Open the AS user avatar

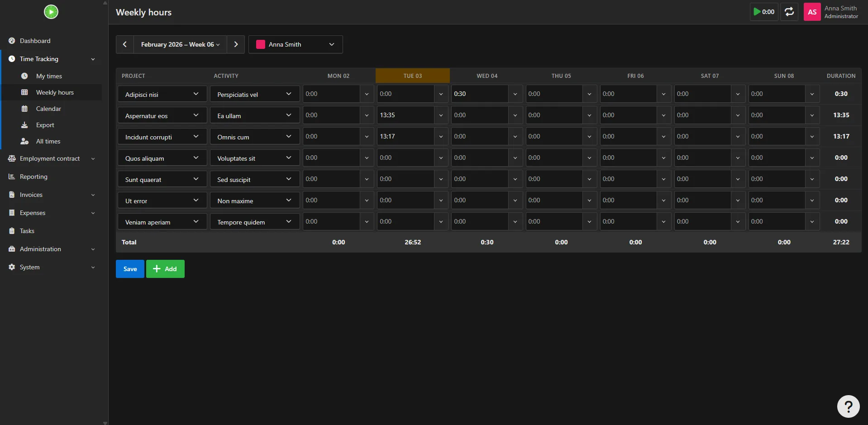pos(812,12)
